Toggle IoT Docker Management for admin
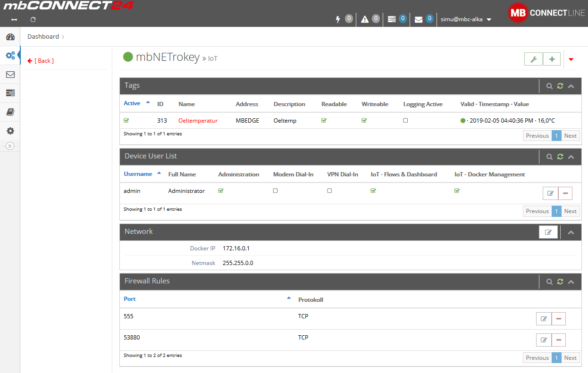Viewport: 588px width, 373px height. (x=457, y=191)
